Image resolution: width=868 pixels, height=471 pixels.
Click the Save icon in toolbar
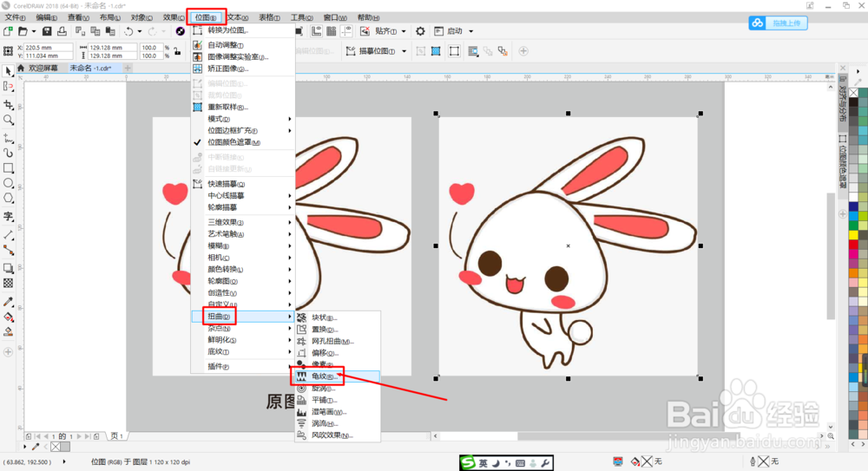47,31
